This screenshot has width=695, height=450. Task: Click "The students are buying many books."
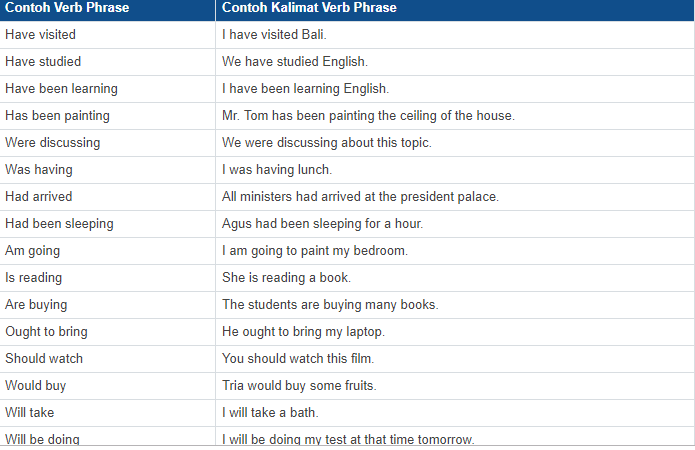(x=330, y=304)
